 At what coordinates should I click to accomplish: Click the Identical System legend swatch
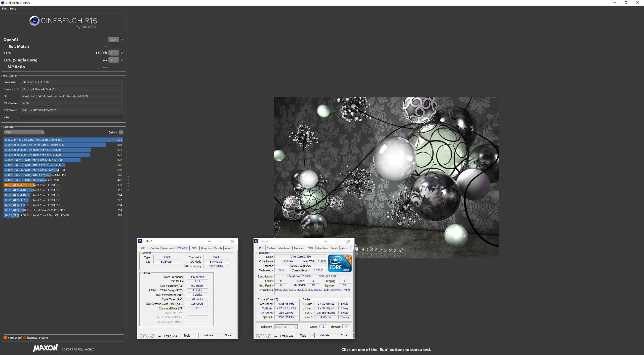(24, 338)
